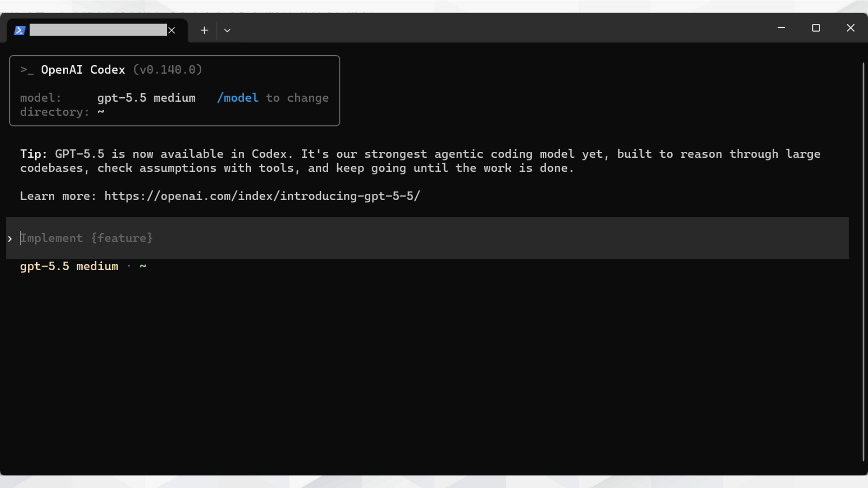Click the '/model' command text
The width and height of the screenshot is (868, 488).
coord(238,98)
